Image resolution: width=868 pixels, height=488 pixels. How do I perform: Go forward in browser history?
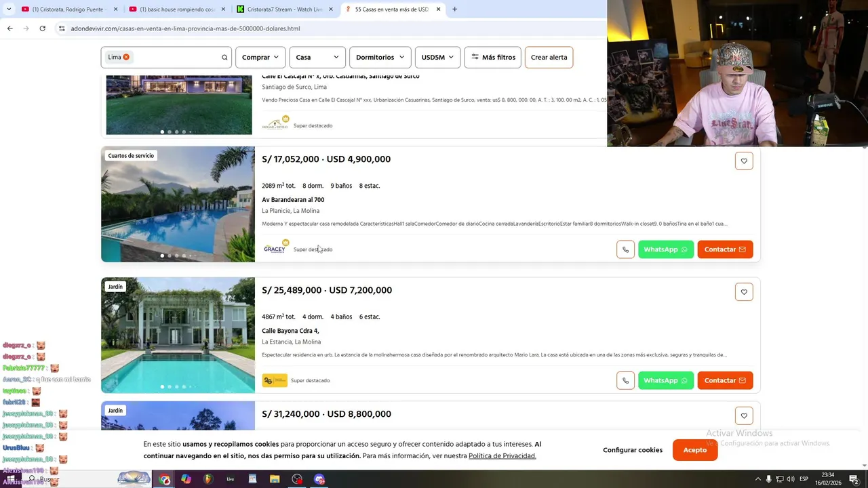[x=26, y=28]
